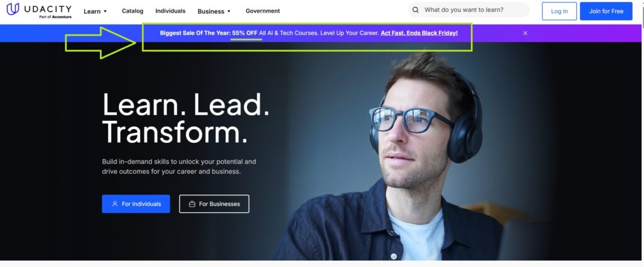This screenshot has height=267, width=644.
Task: Click the 55% OFF banner text
Action: click(245, 33)
